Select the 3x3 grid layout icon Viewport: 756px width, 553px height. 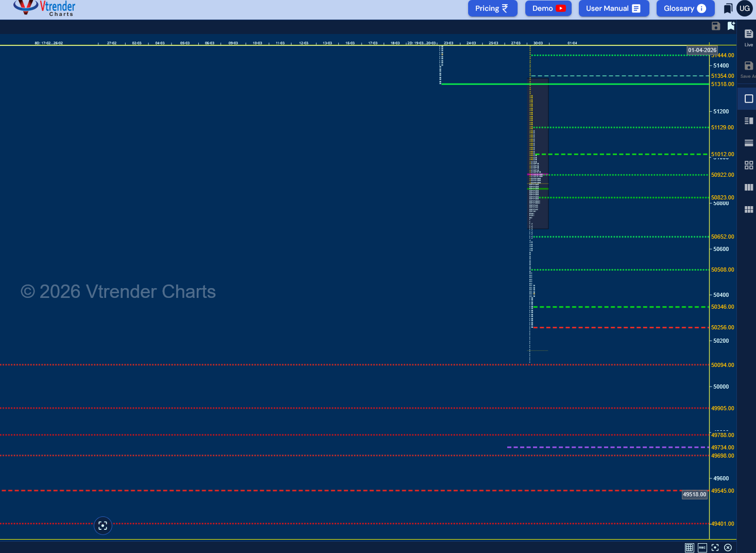pyautogui.click(x=748, y=209)
